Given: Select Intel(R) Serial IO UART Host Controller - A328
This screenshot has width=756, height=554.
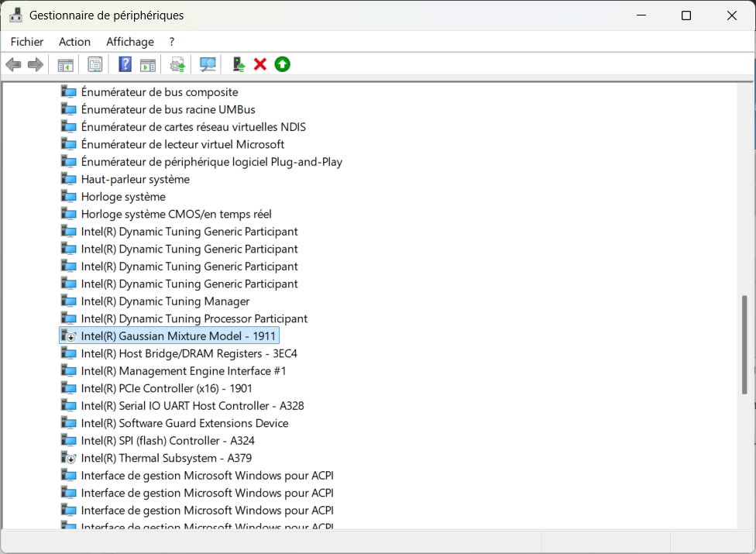Looking at the screenshot, I should [x=192, y=406].
